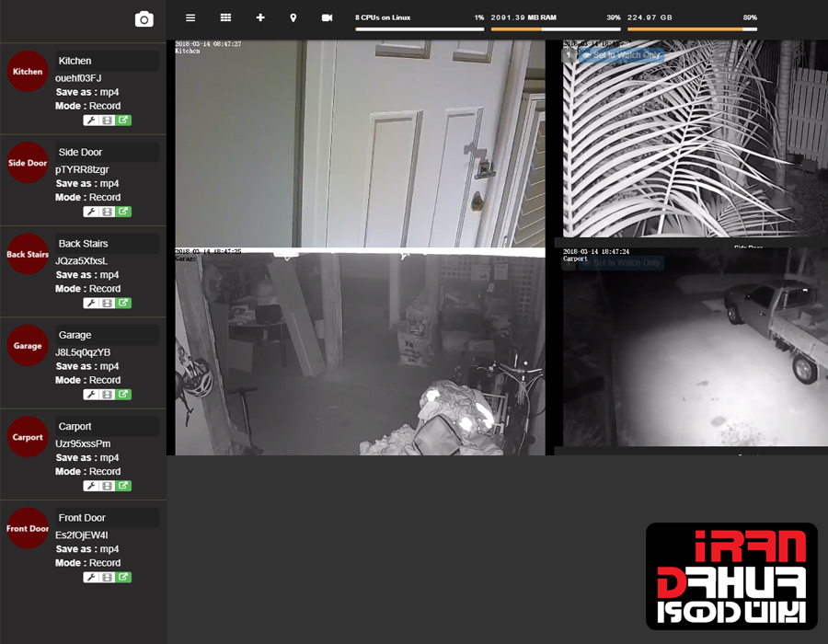Click the Garage live video stream
The image size is (828, 644).
360,351
